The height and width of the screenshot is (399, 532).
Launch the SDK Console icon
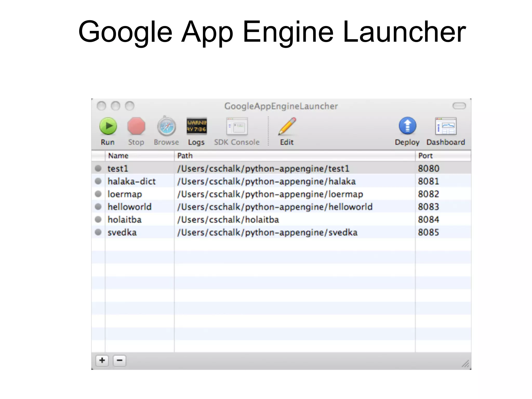pos(237,127)
